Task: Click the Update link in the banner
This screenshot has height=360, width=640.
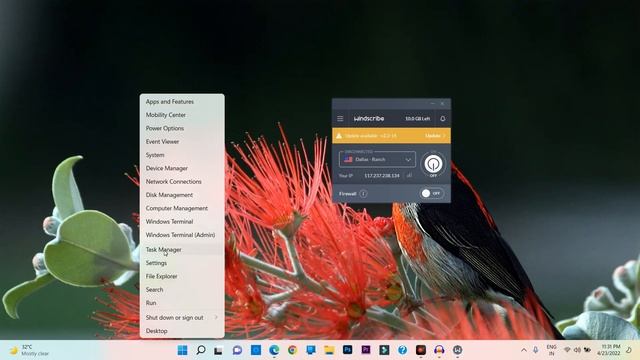Action: click(x=435, y=136)
